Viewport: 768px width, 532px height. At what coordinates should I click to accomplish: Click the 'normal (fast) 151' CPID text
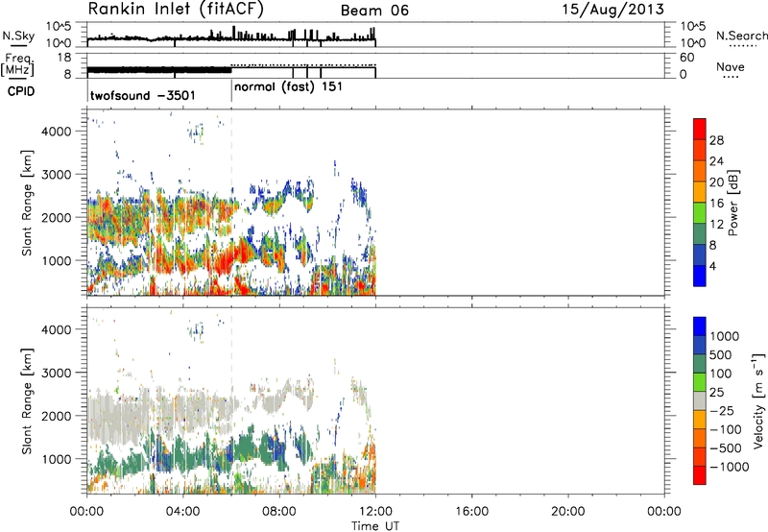tap(288, 86)
